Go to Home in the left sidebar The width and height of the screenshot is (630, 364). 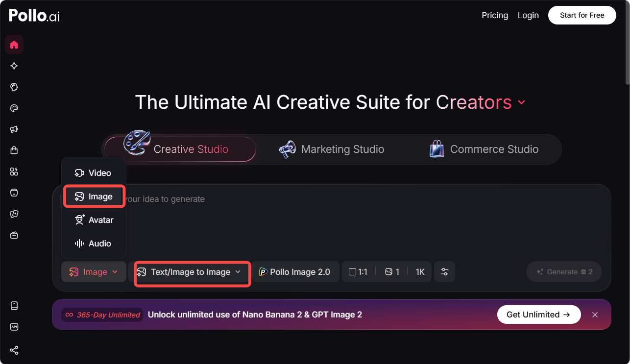coord(14,45)
